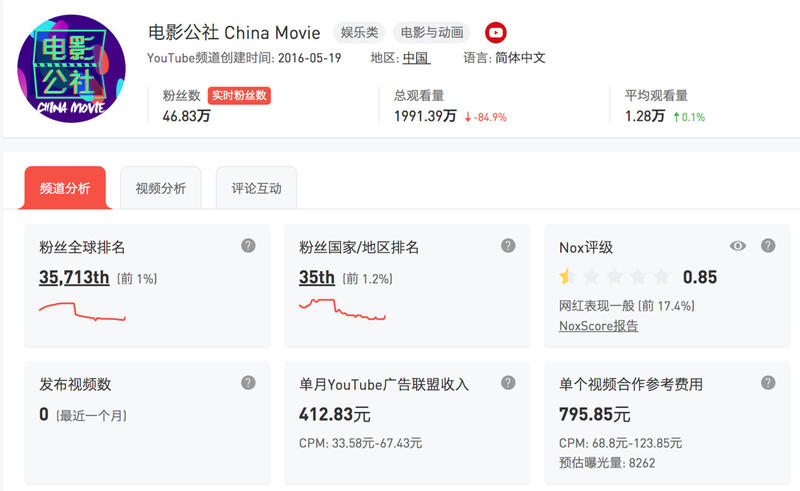Switch to the 频道分析 tab
This screenshot has width=800, height=491.
tap(65, 188)
